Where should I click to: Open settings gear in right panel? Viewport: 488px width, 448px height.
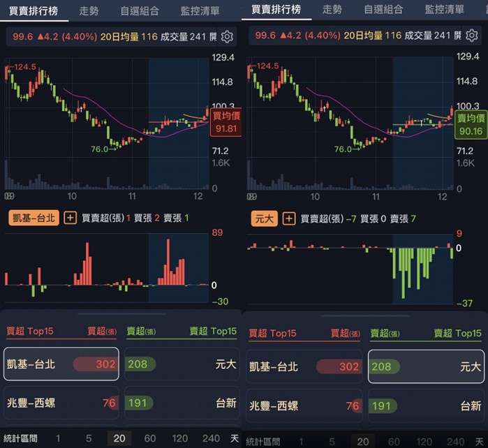[472, 36]
